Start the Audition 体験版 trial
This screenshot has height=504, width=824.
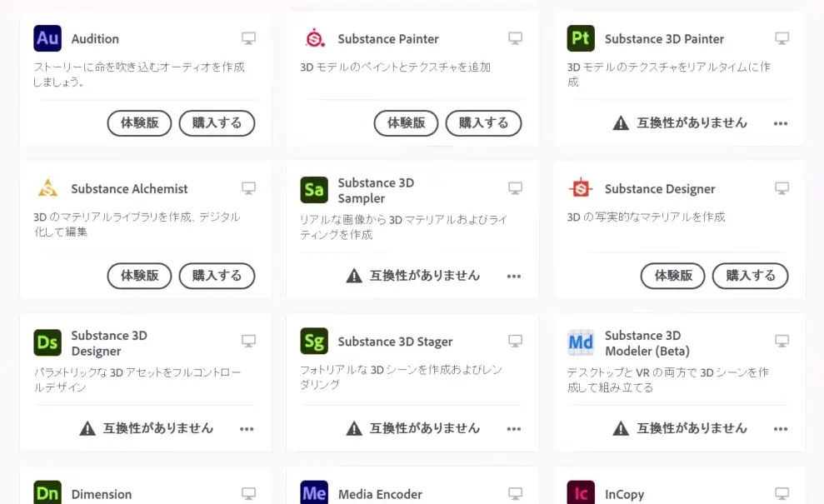point(139,123)
